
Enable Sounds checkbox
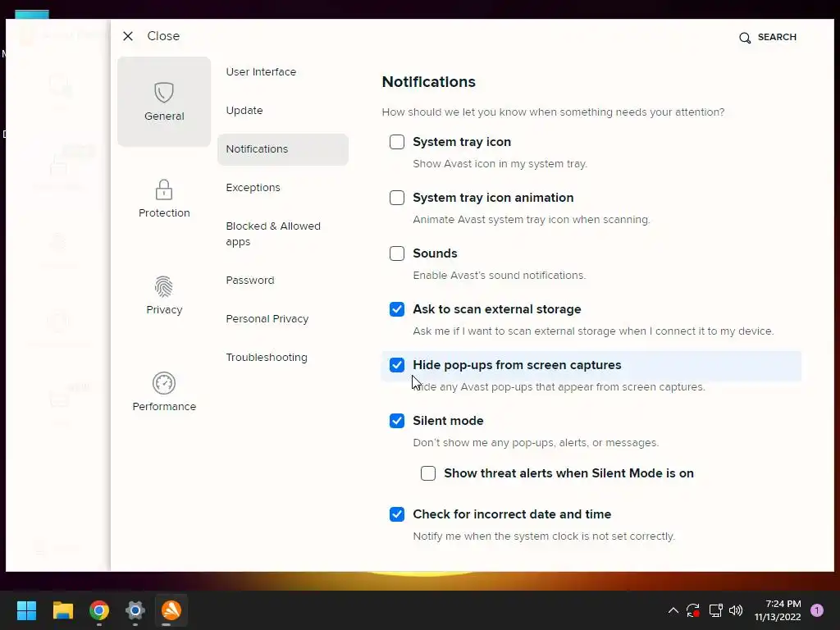click(397, 253)
